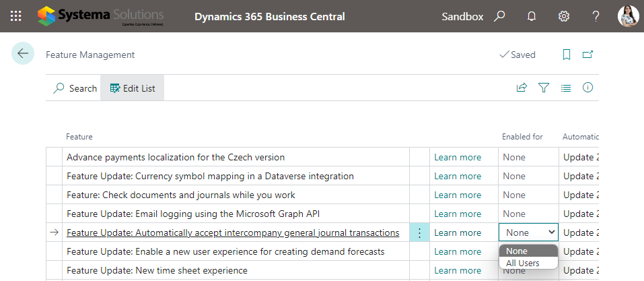Image resolution: width=644 pixels, height=281 pixels.
Task: Open the notifications bell
Action: pyautogui.click(x=532, y=16)
